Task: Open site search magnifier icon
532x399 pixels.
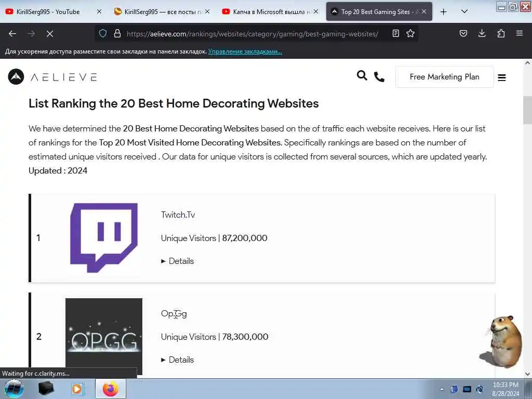Action: [362, 75]
